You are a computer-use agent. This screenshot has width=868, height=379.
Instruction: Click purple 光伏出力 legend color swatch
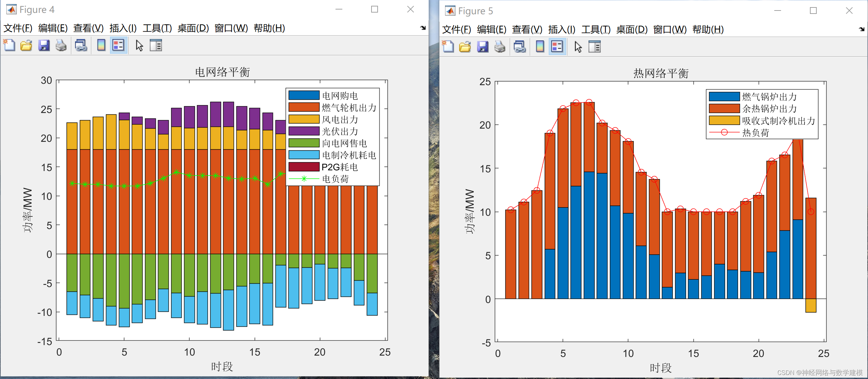click(x=304, y=131)
